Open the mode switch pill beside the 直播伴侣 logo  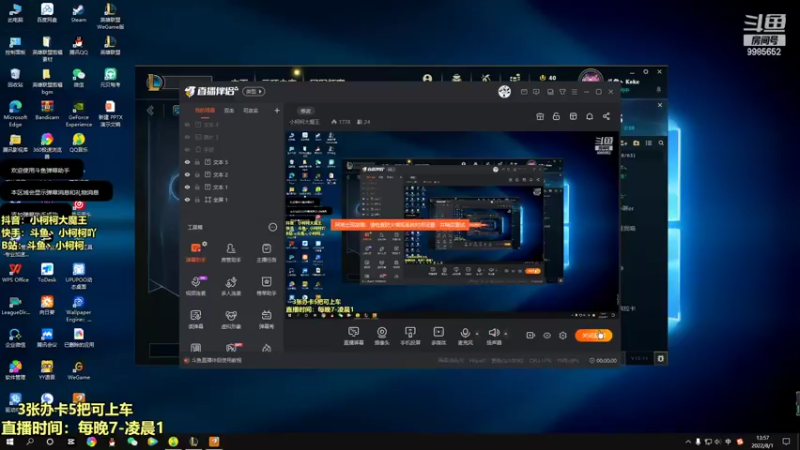254,91
